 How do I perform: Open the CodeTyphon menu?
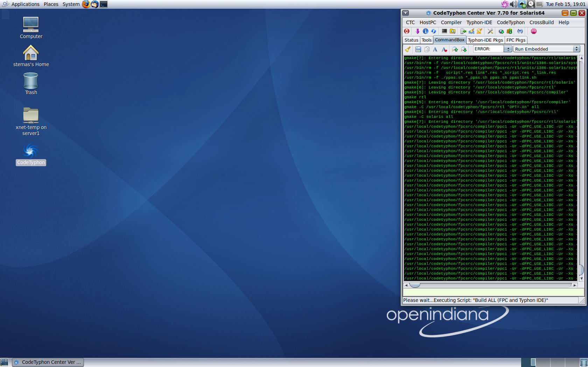511,22
